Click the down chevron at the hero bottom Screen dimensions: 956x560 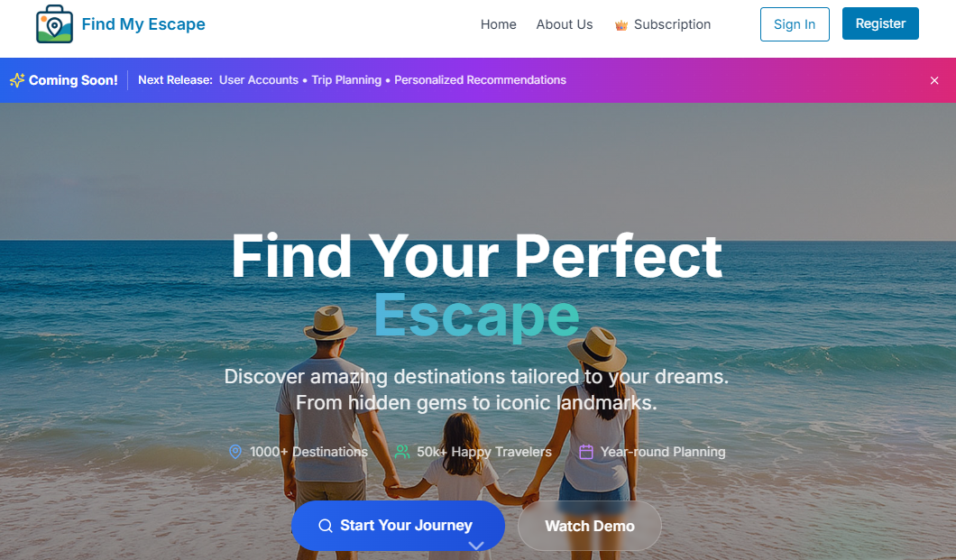pyautogui.click(x=476, y=546)
